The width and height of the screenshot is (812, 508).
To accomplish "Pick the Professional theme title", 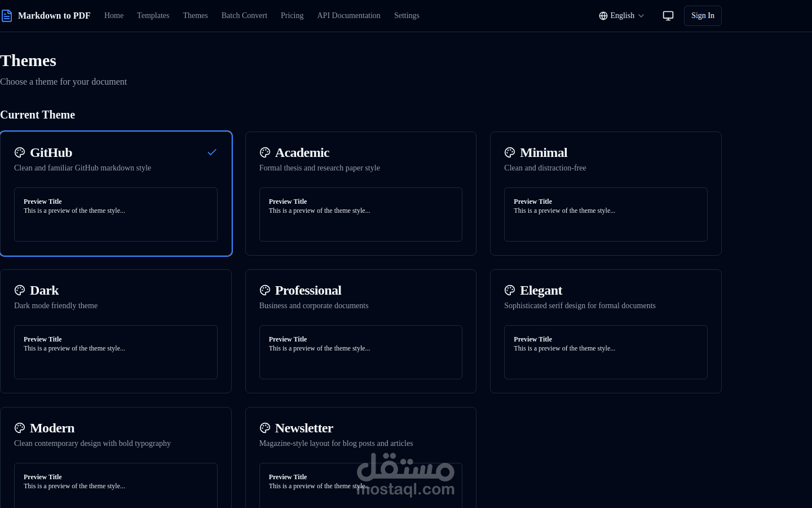I will point(308,290).
